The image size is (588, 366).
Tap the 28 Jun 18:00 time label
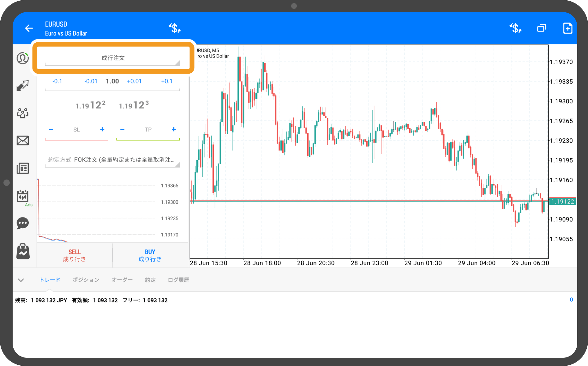262,263
